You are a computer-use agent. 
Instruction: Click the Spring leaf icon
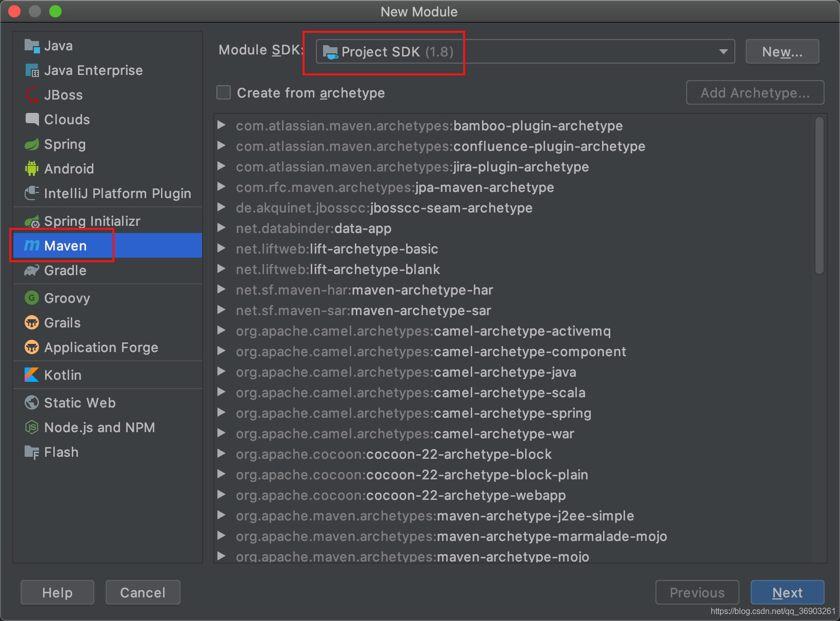point(32,144)
